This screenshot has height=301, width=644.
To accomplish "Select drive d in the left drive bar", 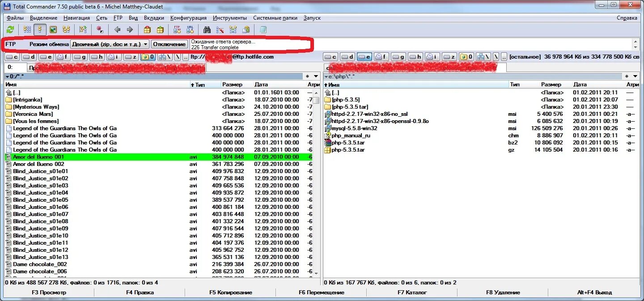I will [30, 57].
